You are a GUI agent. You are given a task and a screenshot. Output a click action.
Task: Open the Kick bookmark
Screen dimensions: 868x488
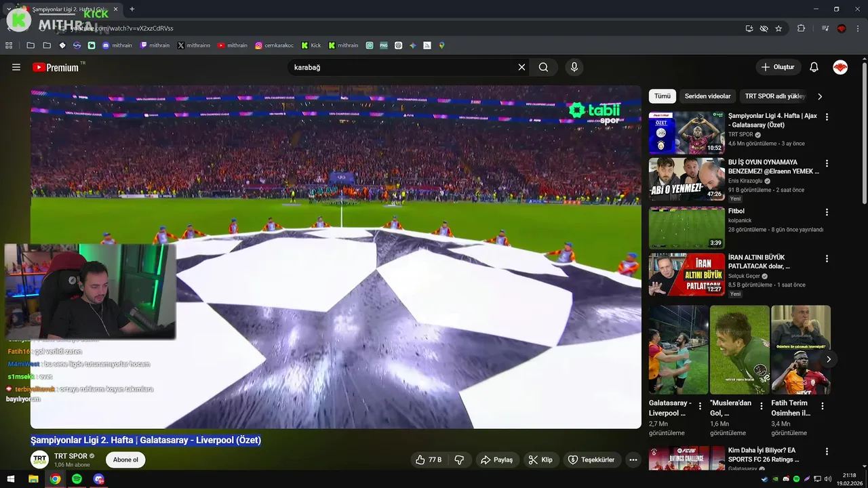(311, 45)
